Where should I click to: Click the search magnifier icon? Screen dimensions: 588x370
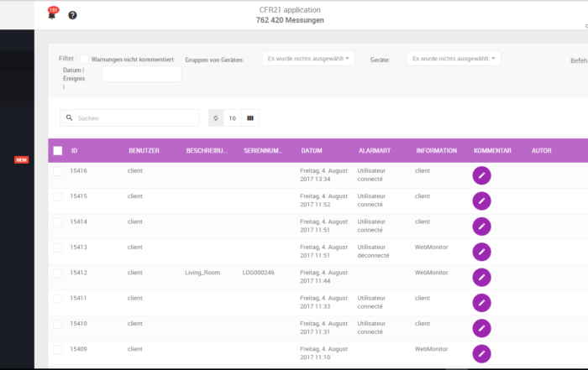70,118
